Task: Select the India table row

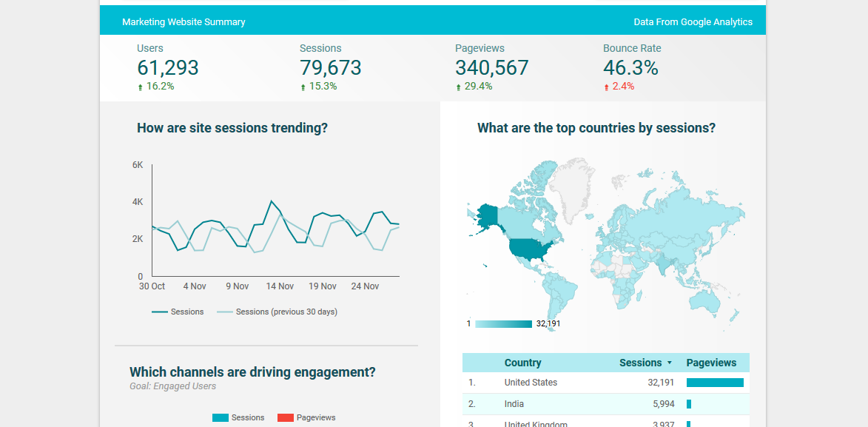Action: (x=514, y=404)
